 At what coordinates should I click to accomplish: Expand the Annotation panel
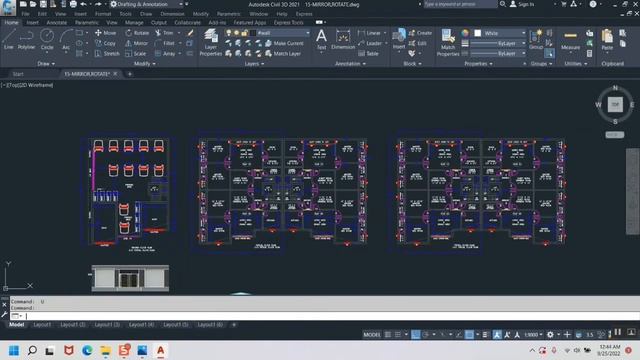[350, 64]
